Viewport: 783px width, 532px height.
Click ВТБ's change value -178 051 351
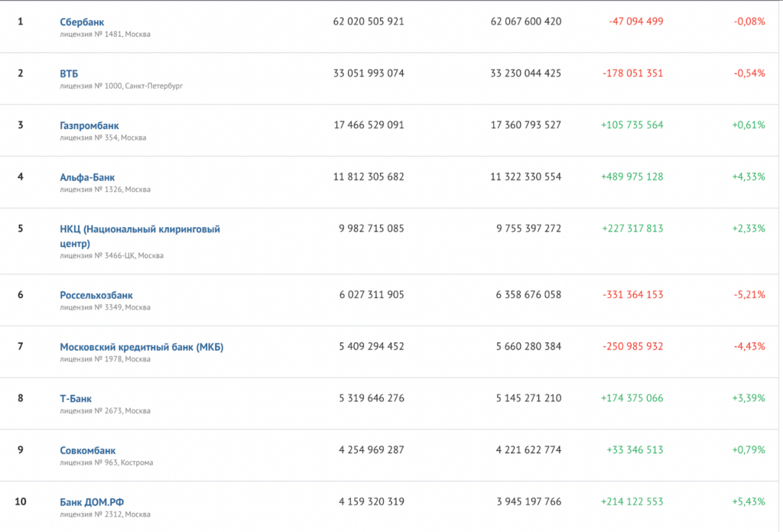click(632, 73)
